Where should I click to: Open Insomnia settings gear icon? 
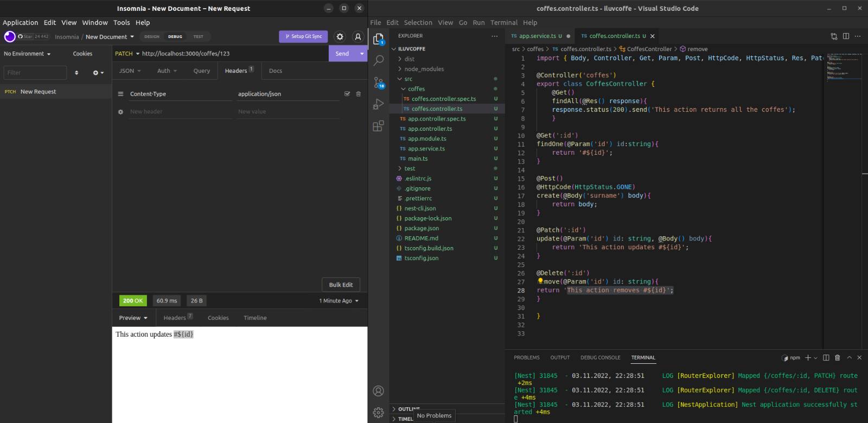click(340, 36)
